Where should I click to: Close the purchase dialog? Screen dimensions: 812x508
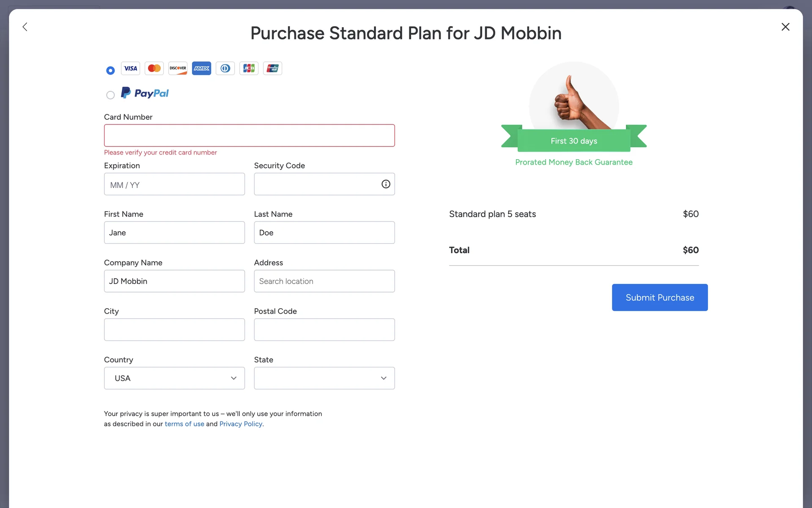(x=785, y=27)
